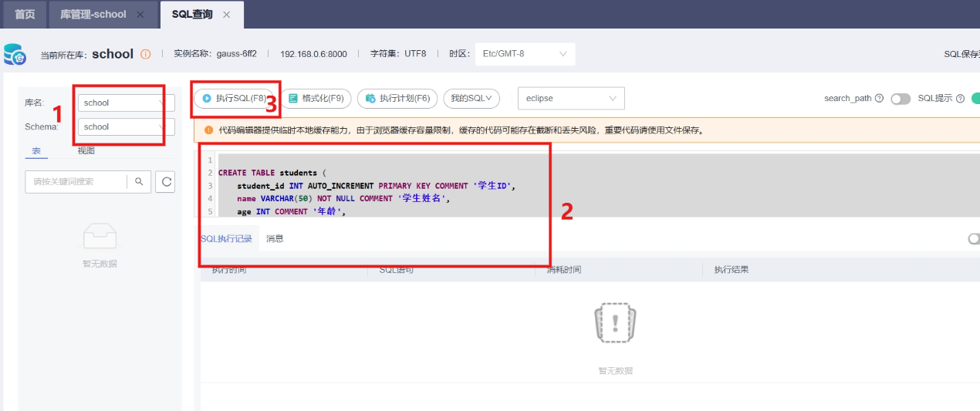Close the SQL查询 tab
The height and width of the screenshot is (411, 980).
pos(226,15)
